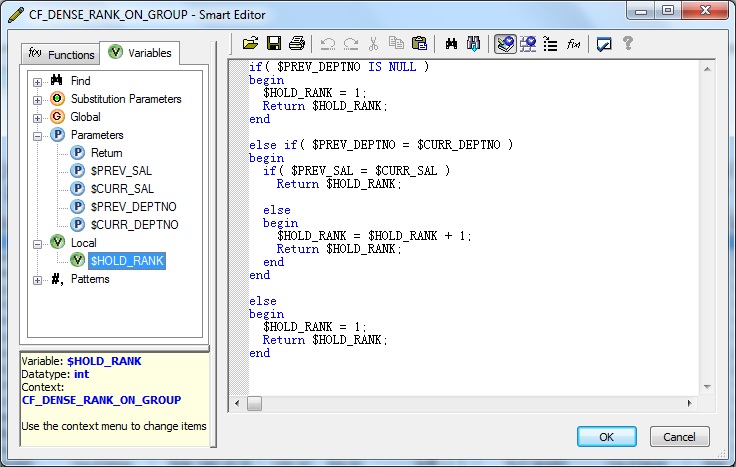
Task: Click the Copy pages icon
Action: (x=396, y=44)
